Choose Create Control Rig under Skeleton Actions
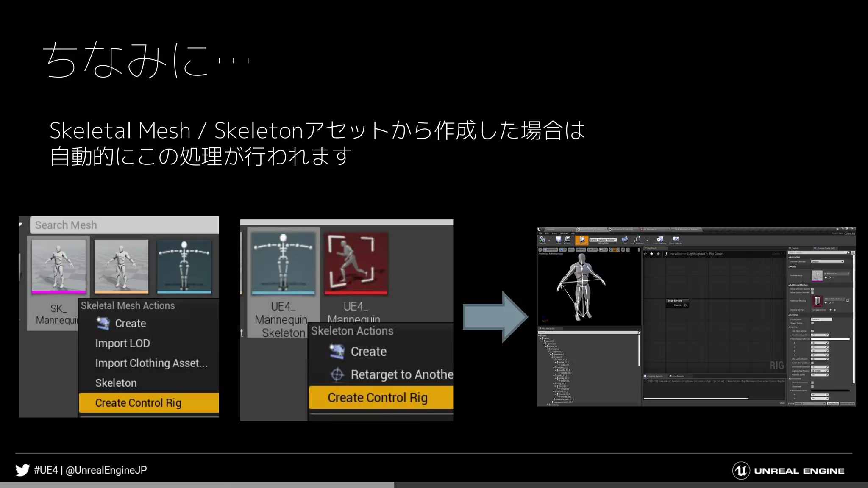Screen dimensions: 868x488 coord(381,398)
